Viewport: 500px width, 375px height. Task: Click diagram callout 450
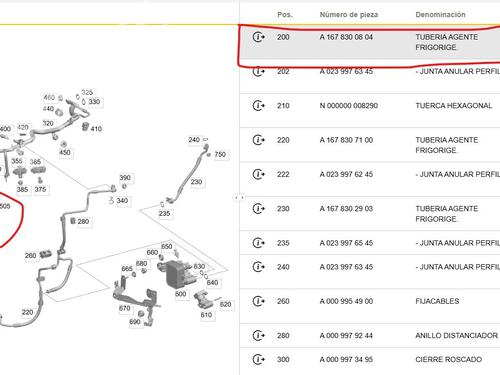[x=65, y=152]
